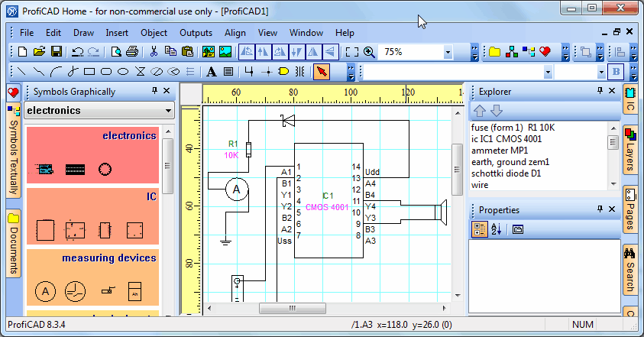Toggle the red Selection arrow tool
The image size is (644, 337).
click(322, 72)
